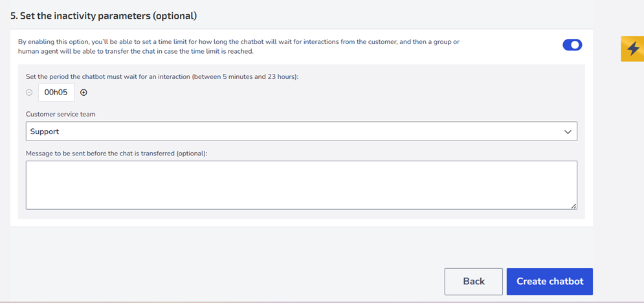644x303 pixels.
Task: Click the Create chatbot button
Action: pos(550,282)
